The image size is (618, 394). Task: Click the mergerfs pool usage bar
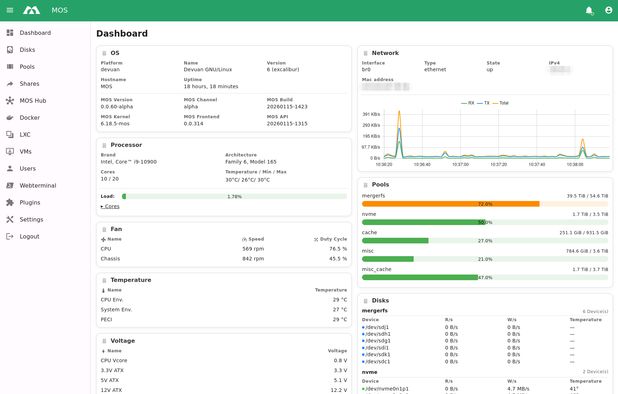[x=485, y=204]
